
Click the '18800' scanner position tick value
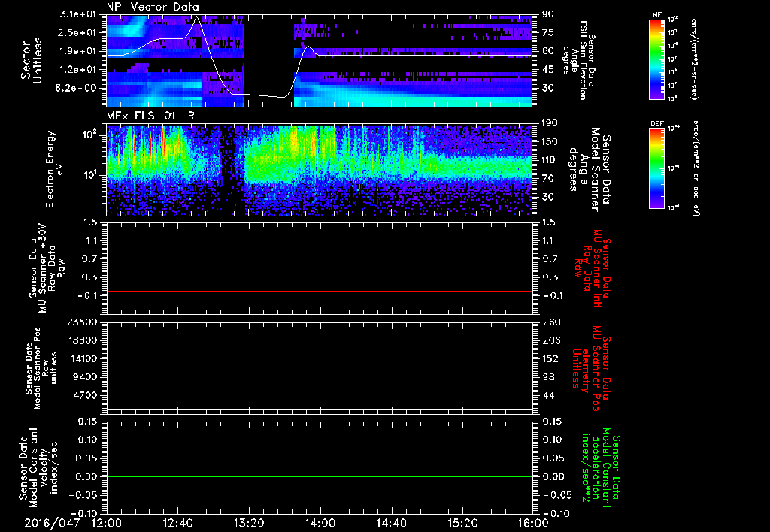click(81, 340)
